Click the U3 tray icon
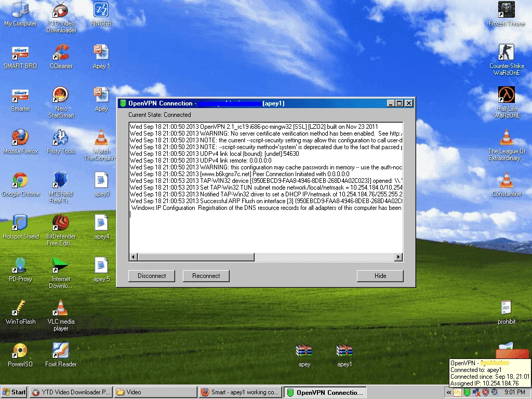 point(458,393)
